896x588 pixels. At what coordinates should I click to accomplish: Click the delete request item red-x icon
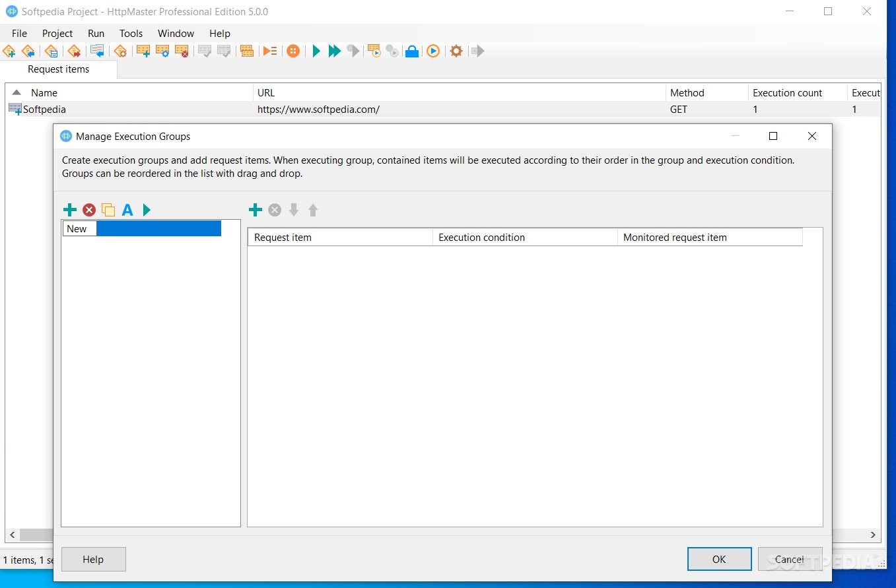(x=182, y=51)
